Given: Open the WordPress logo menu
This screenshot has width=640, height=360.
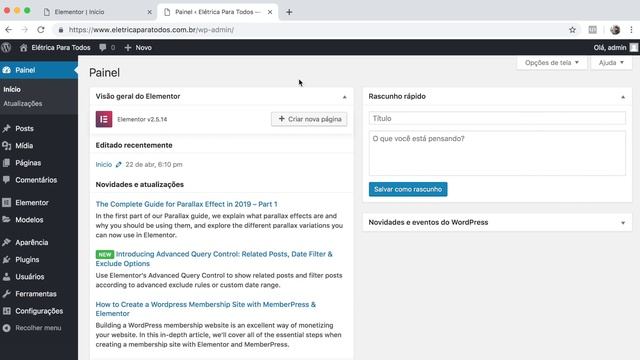Looking at the screenshot, I should pyautogui.click(x=6, y=47).
